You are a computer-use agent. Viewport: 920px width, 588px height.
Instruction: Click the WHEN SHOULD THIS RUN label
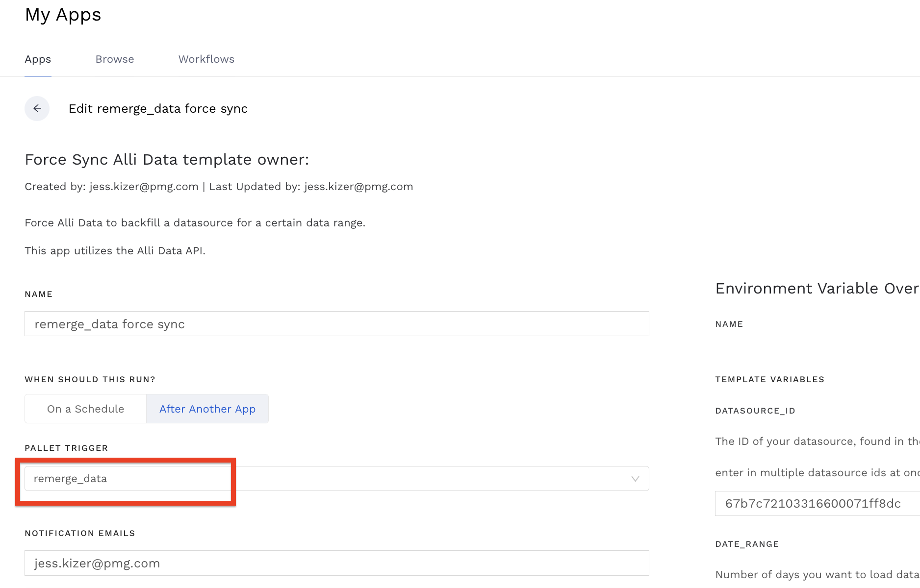tap(90, 379)
